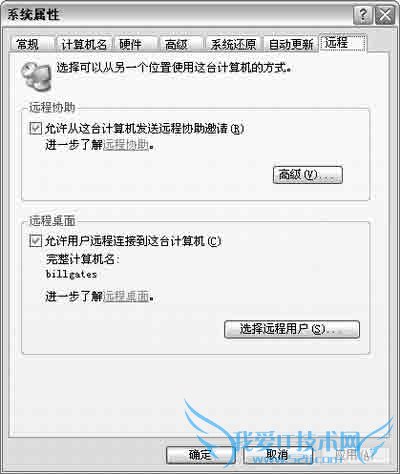Confirm with the 确定 button
Viewport: 400px width, 474px height.
pyautogui.click(x=200, y=455)
